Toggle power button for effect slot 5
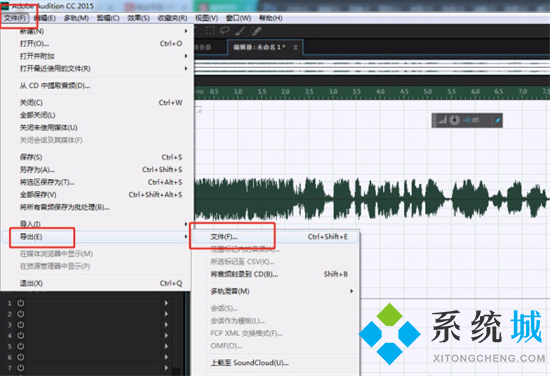550x376 pixels. click(21, 346)
